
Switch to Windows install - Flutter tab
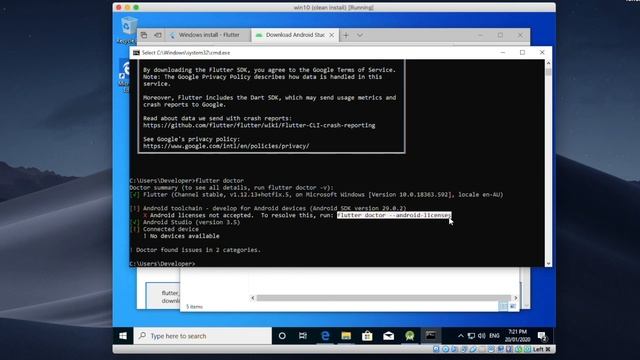[208, 35]
